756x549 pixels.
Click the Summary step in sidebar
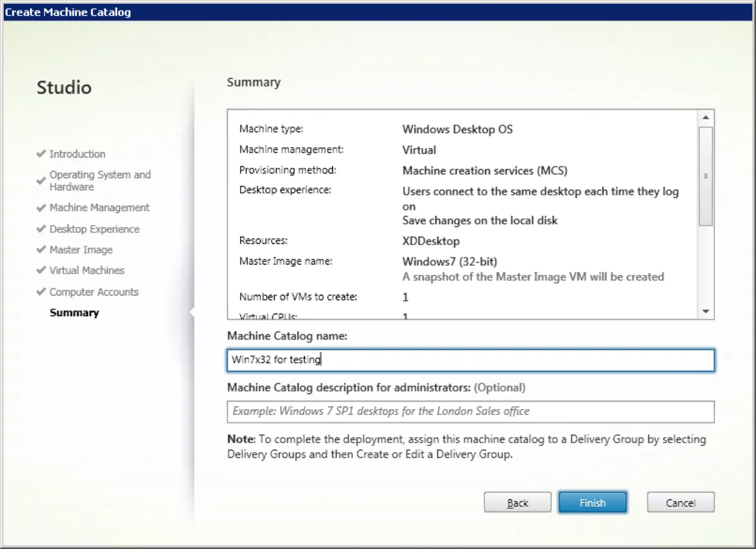(x=74, y=312)
